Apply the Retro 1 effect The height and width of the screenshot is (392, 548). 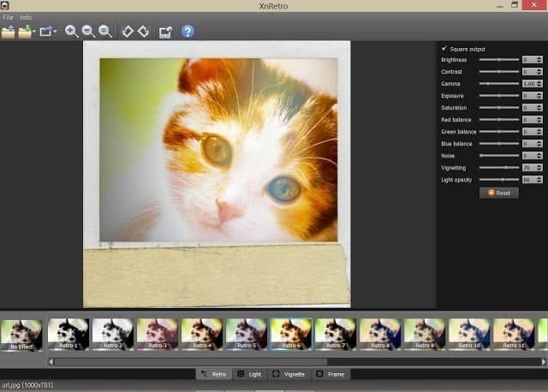click(68, 334)
